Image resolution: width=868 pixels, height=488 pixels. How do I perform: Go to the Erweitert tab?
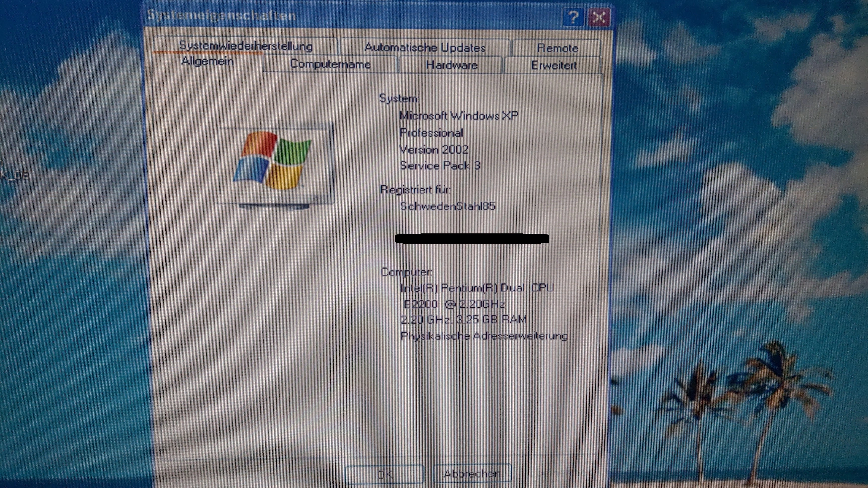point(553,65)
